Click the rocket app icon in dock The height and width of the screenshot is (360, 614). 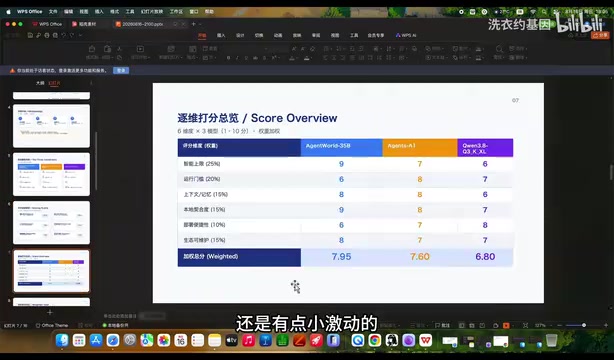pos(316,340)
